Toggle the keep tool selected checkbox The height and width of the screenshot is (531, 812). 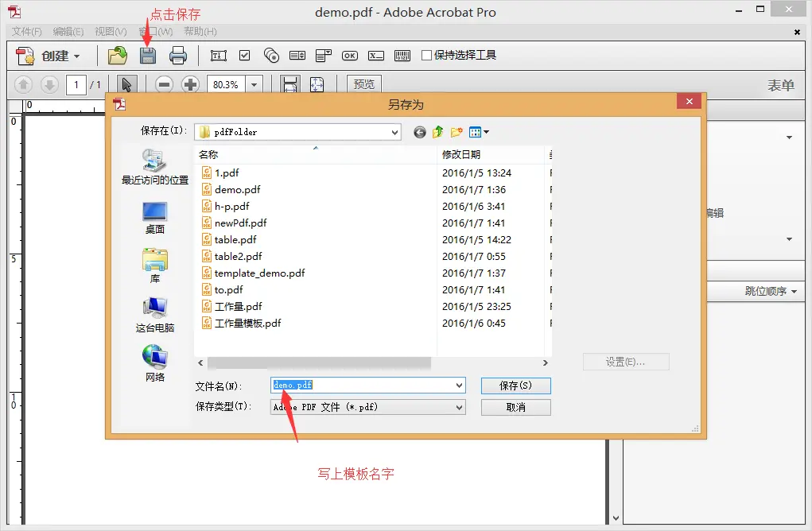click(427, 55)
